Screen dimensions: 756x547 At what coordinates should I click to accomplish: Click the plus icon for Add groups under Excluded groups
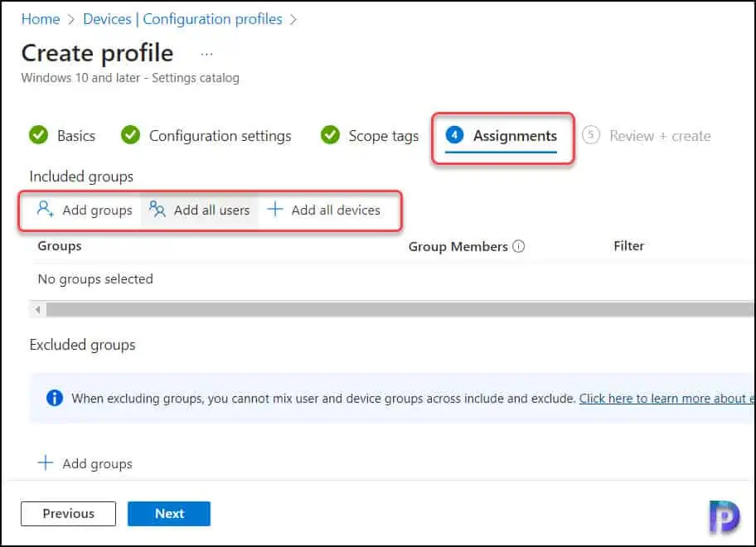pyautogui.click(x=46, y=462)
